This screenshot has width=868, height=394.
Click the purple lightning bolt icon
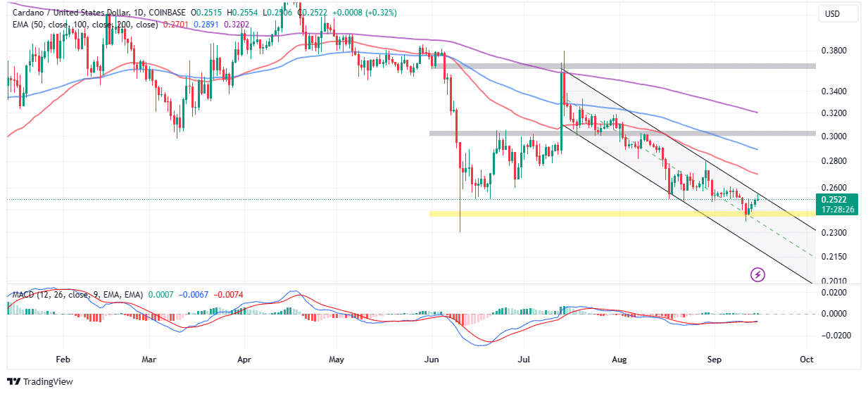[x=758, y=274]
